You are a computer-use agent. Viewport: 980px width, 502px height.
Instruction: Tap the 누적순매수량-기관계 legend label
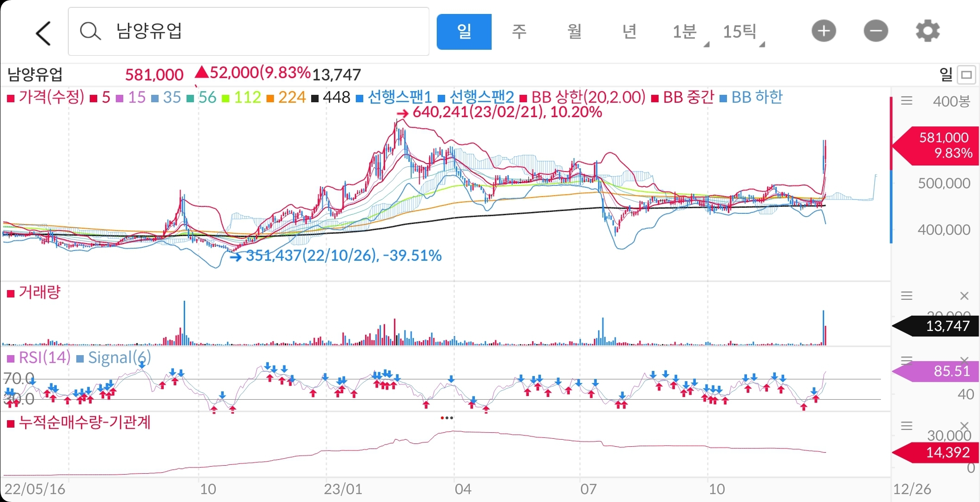79,423
